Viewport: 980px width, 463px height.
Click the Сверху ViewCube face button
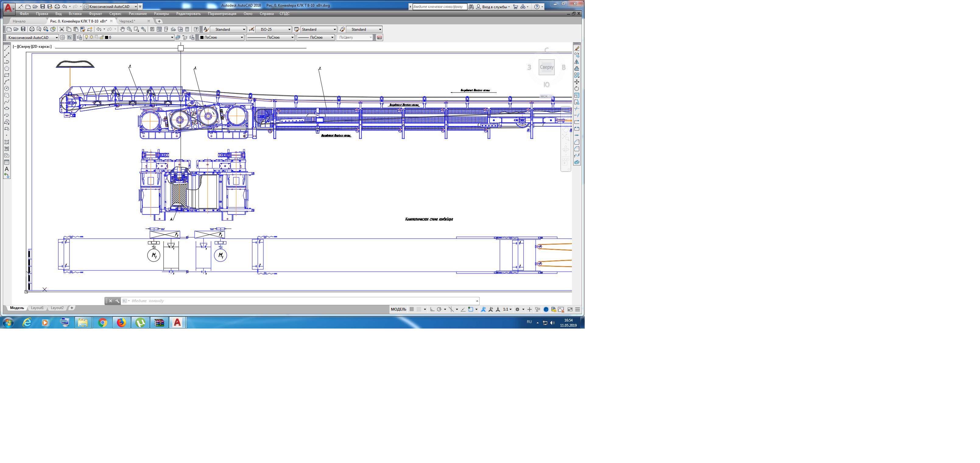click(x=546, y=67)
